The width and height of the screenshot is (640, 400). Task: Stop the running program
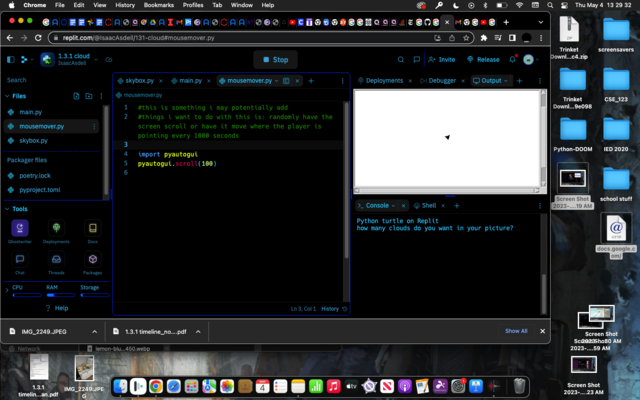[275, 60]
